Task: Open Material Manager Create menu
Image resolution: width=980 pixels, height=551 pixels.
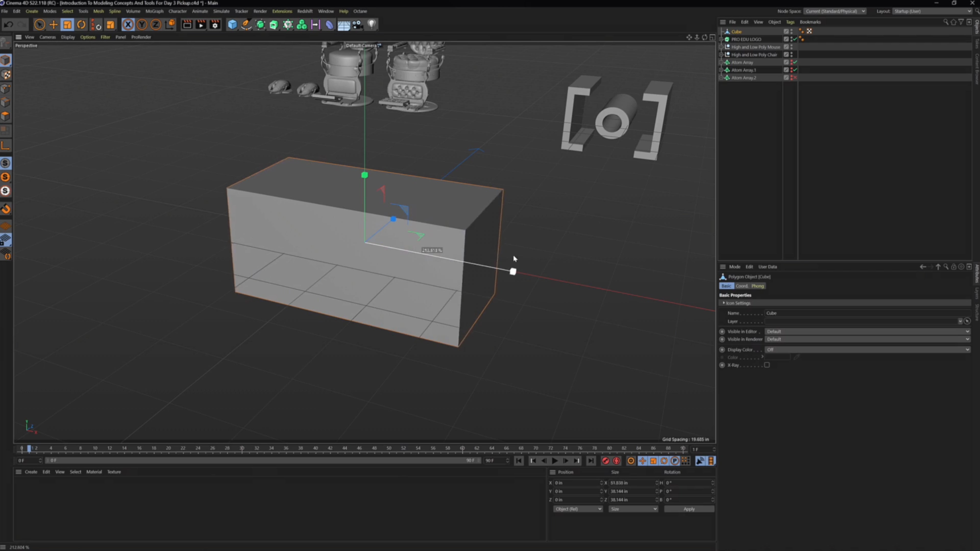Action: 31,472
